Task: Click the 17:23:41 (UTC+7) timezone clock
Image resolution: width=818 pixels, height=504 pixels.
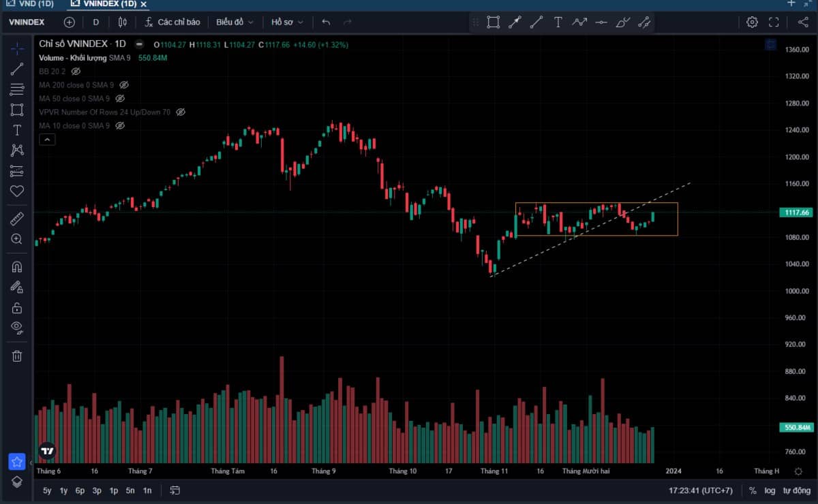Action: [701, 490]
